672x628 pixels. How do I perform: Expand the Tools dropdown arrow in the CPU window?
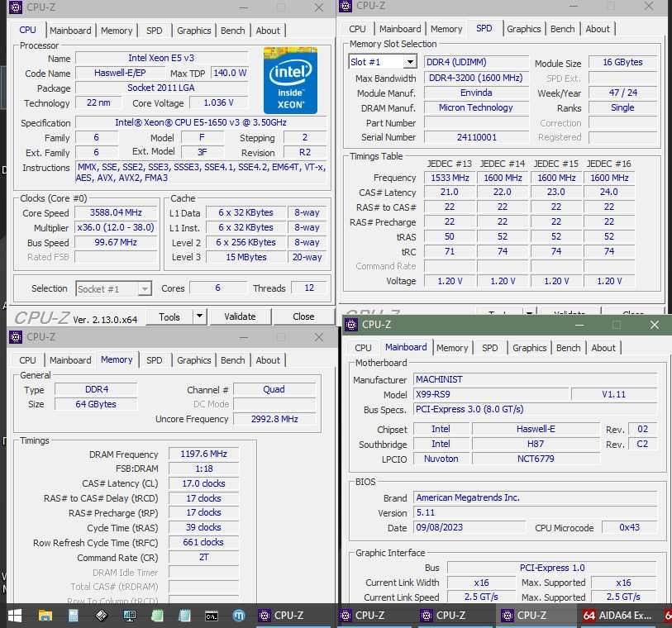[x=200, y=316]
